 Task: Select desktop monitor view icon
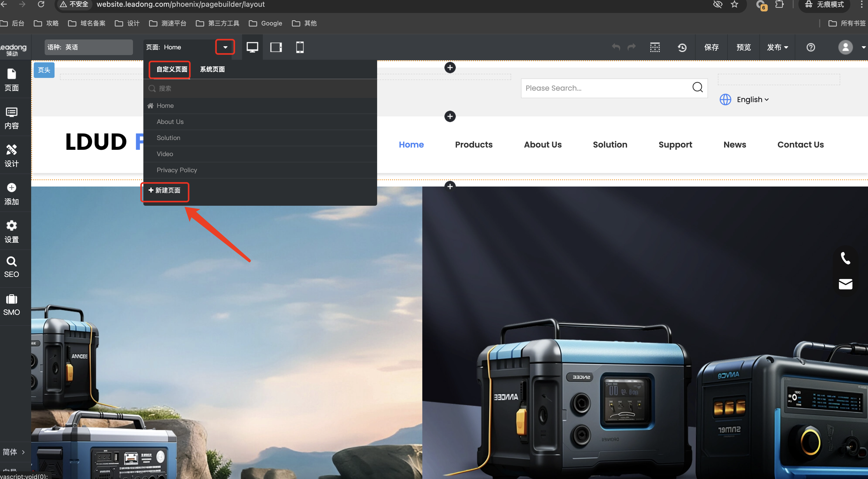pos(252,47)
